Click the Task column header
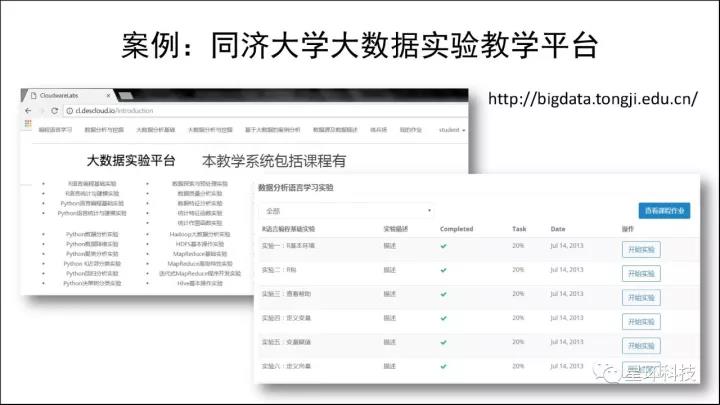The width and height of the screenshot is (720, 405). [x=519, y=229]
